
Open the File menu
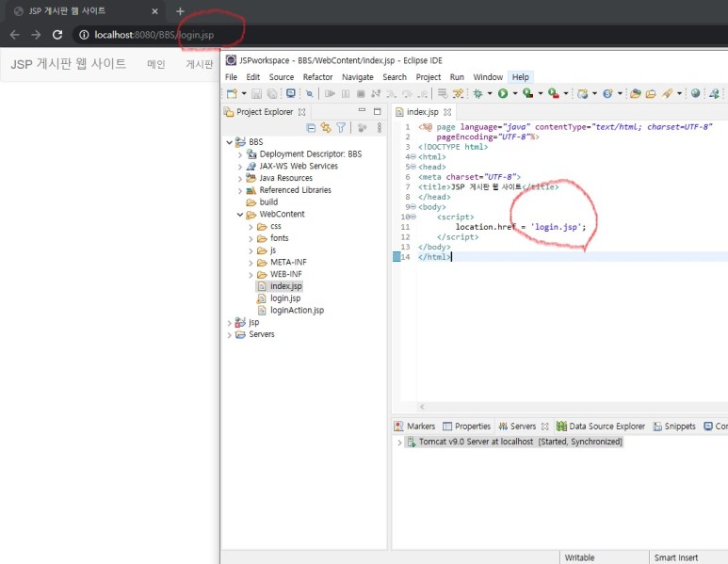(x=232, y=77)
